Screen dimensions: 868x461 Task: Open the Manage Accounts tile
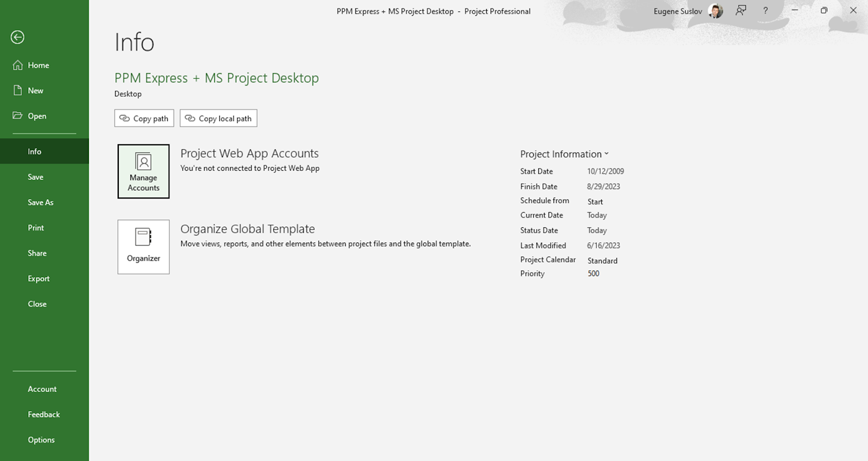(x=144, y=171)
